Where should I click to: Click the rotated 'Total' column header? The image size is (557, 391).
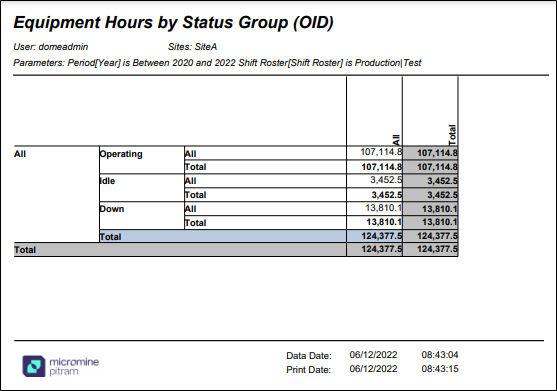coord(452,135)
